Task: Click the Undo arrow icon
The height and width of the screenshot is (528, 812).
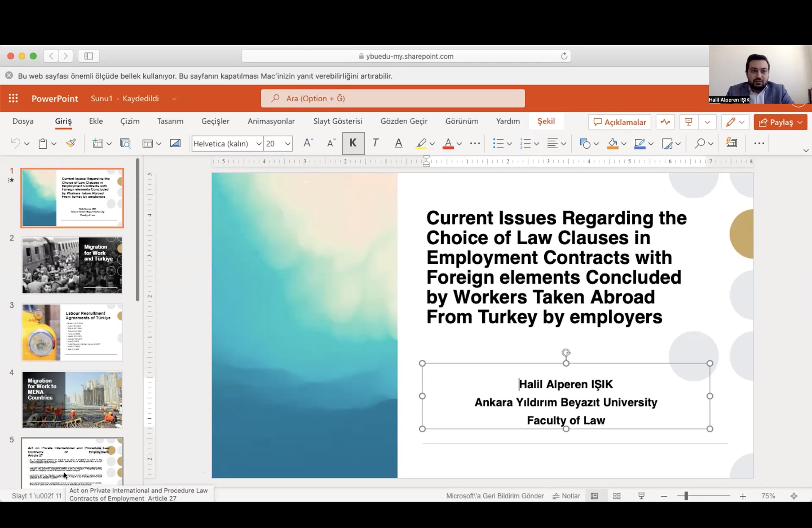Action: [x=15, y=143]
